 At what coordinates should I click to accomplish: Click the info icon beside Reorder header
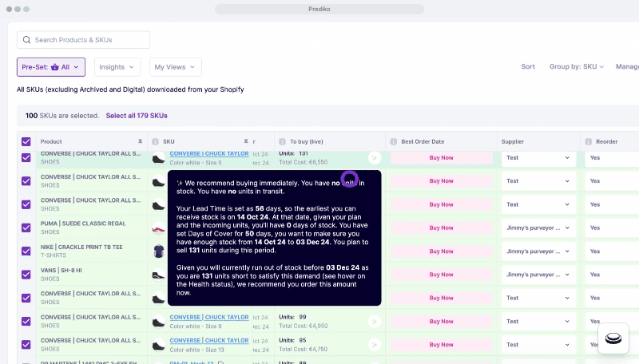(588, 142)
